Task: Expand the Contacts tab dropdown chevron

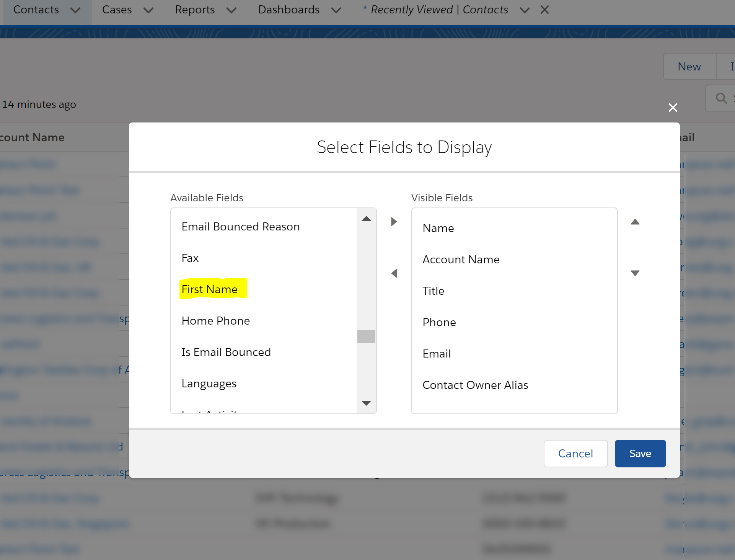Action: tap(75, 10)
